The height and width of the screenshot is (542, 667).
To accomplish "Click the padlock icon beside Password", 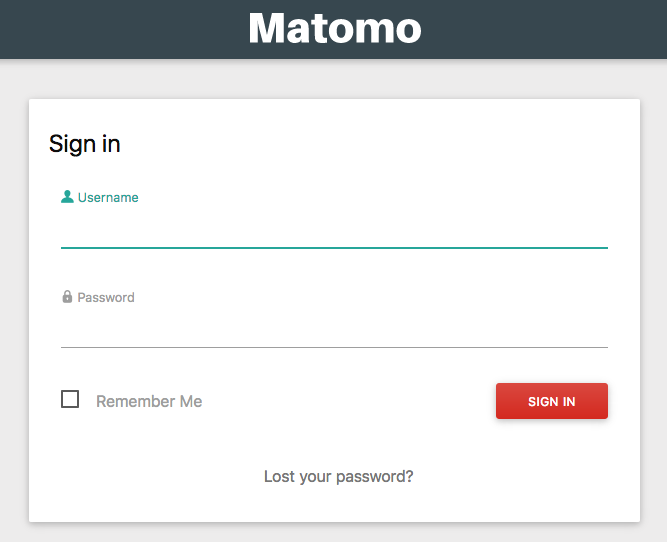I will click(x=67, y=297).
